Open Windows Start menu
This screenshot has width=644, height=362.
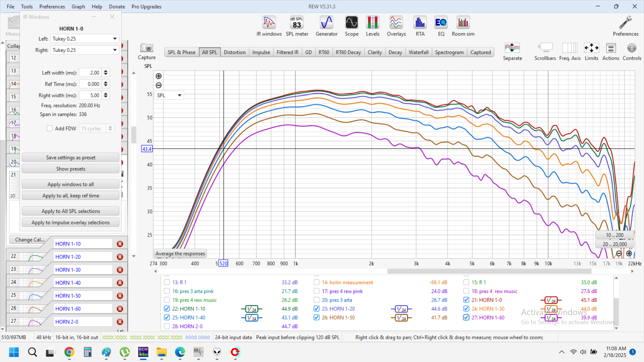click(14, 352)
